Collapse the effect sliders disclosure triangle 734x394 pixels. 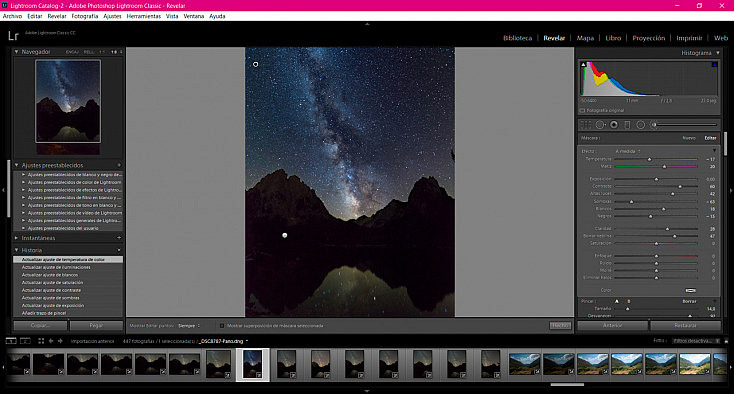click(x=715, y=151)
